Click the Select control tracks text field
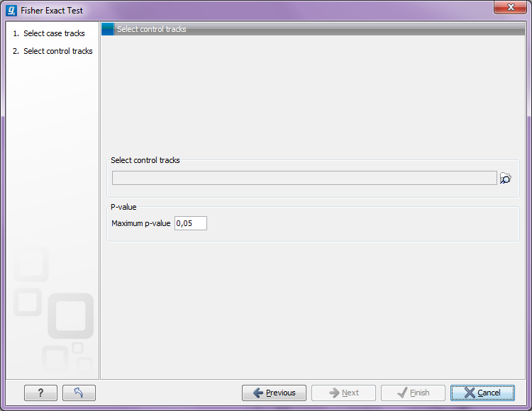The width and height of the screenshot is (532, 411). click(x=304, y=178)
